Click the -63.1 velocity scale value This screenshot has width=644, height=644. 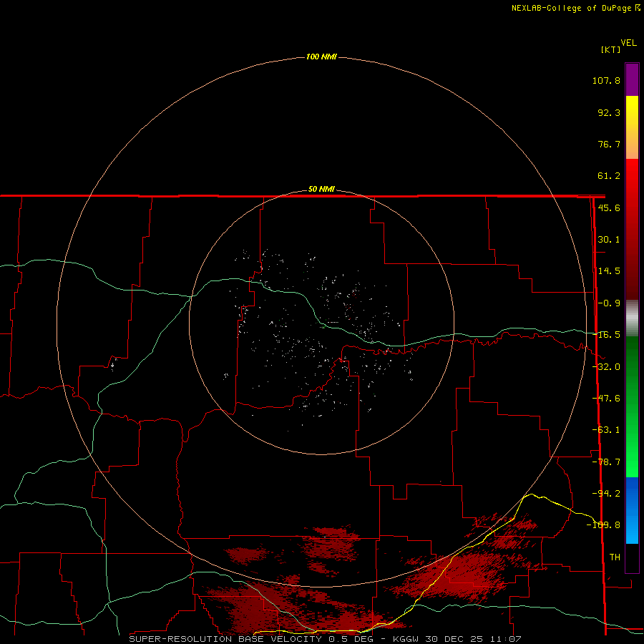pos(606,430)
